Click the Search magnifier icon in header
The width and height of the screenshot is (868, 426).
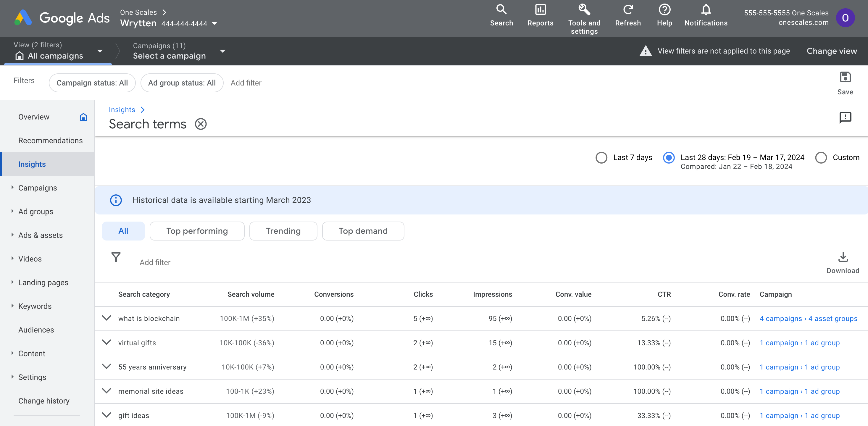501,10
